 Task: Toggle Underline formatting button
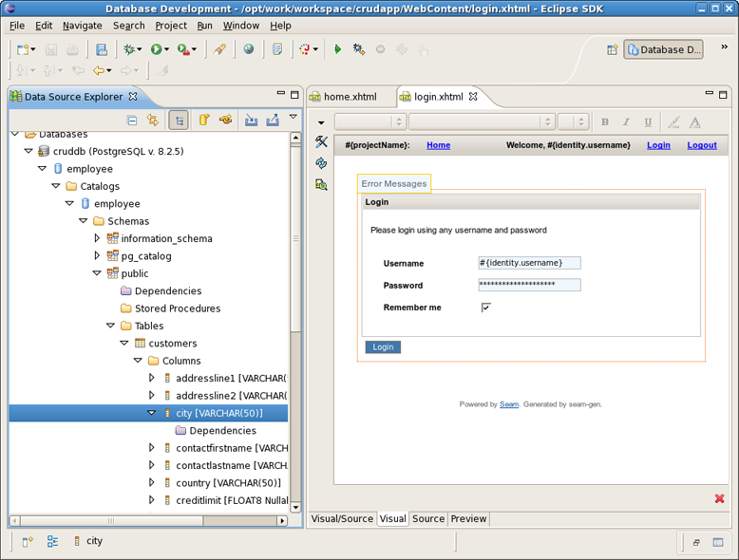pos(648,122)
